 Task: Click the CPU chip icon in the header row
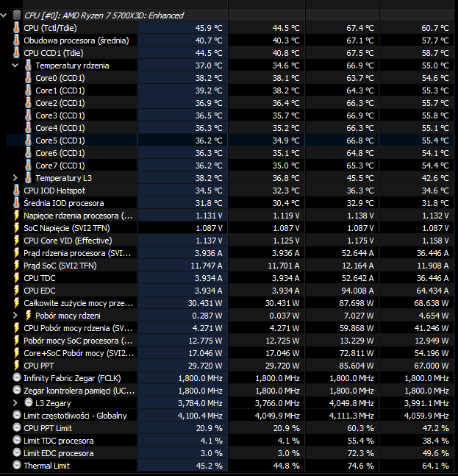tap(17, 15)
